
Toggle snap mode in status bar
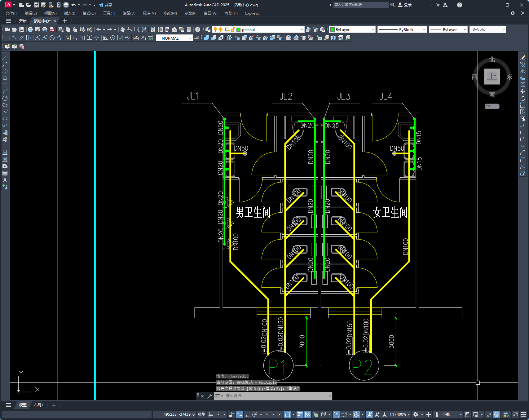[218, 414]
